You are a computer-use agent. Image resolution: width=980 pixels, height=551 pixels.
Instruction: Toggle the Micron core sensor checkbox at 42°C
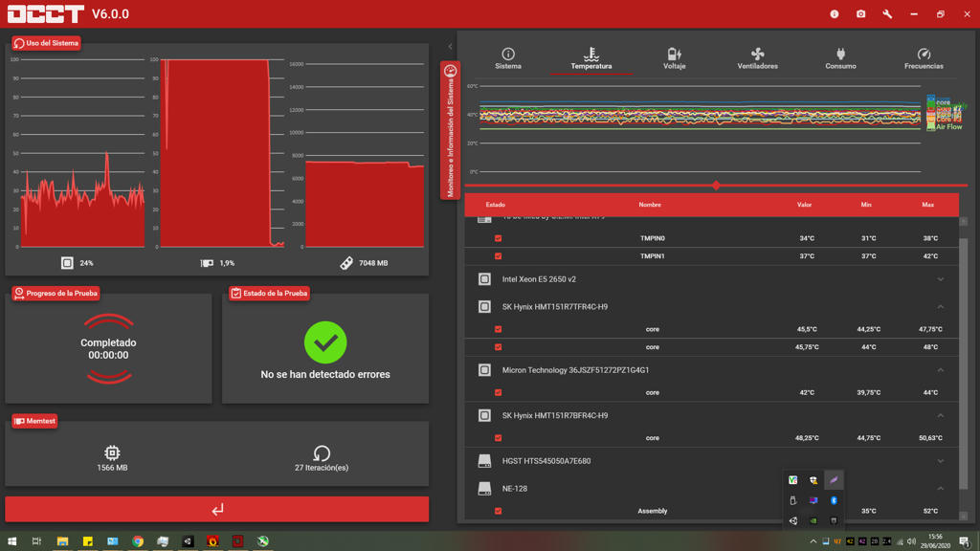498,392
